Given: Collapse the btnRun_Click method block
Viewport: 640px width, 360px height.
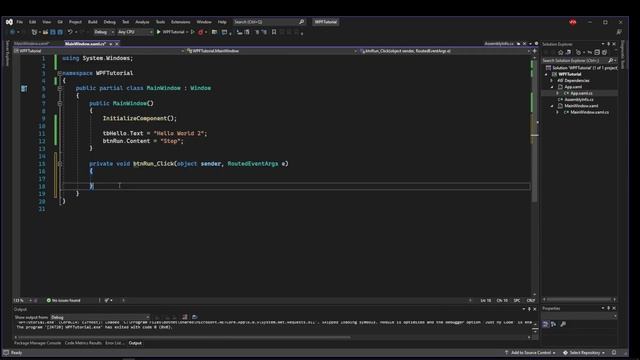Looking at the screenshot, I should pos(60,164).
